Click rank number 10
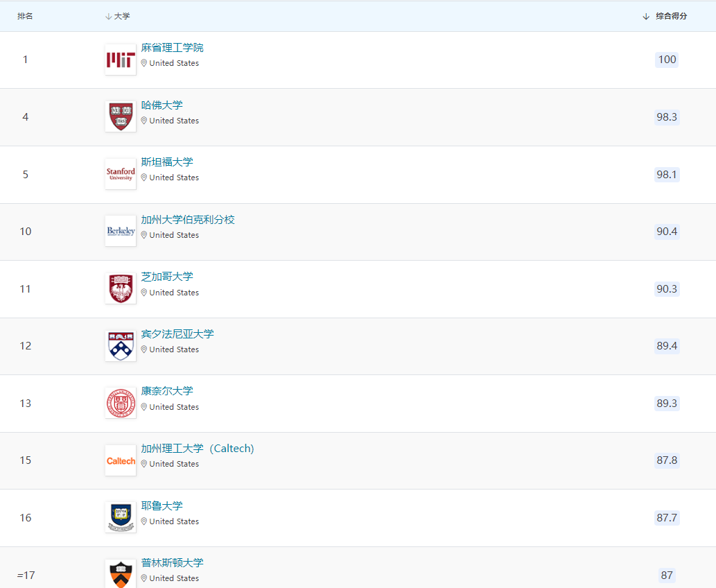 [26, 232]
